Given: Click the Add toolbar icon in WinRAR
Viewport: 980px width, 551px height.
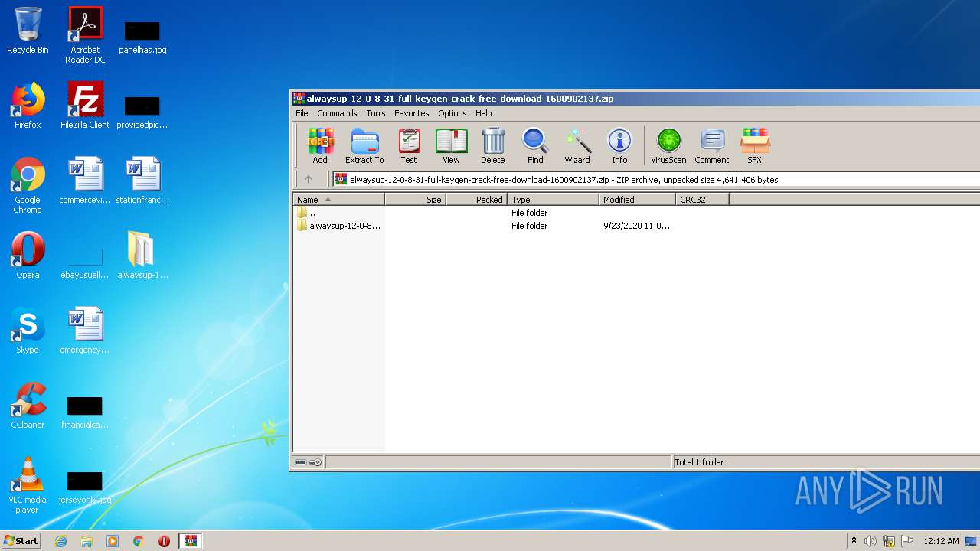Looking at the screenshot, I should [320, 146].
